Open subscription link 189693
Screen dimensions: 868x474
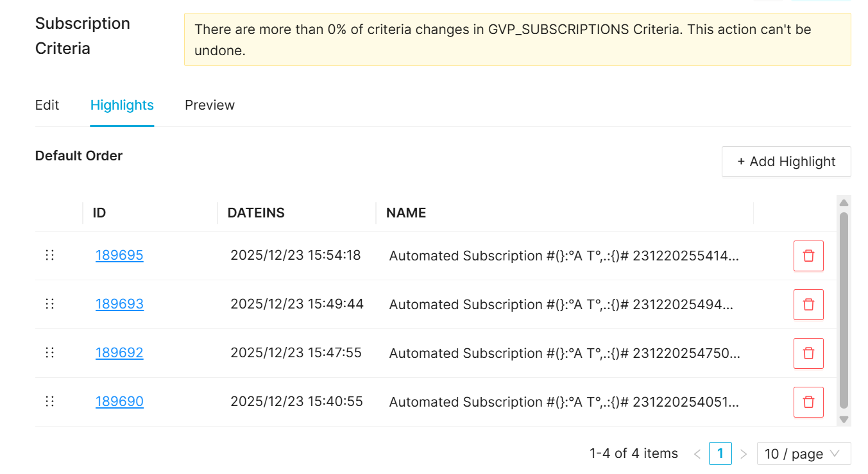click(119, 304)
